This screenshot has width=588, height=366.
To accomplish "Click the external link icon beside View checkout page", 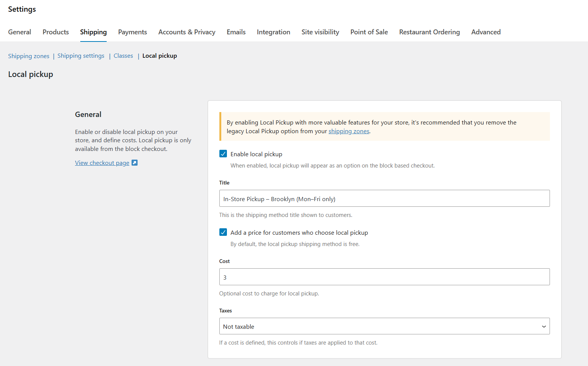I will (x=135, y=162).
